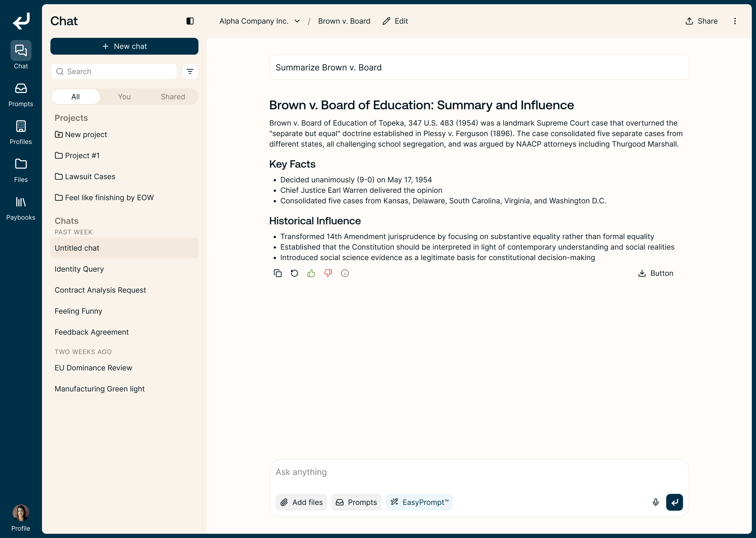Give the response a thumbs up

click(311, 273)
